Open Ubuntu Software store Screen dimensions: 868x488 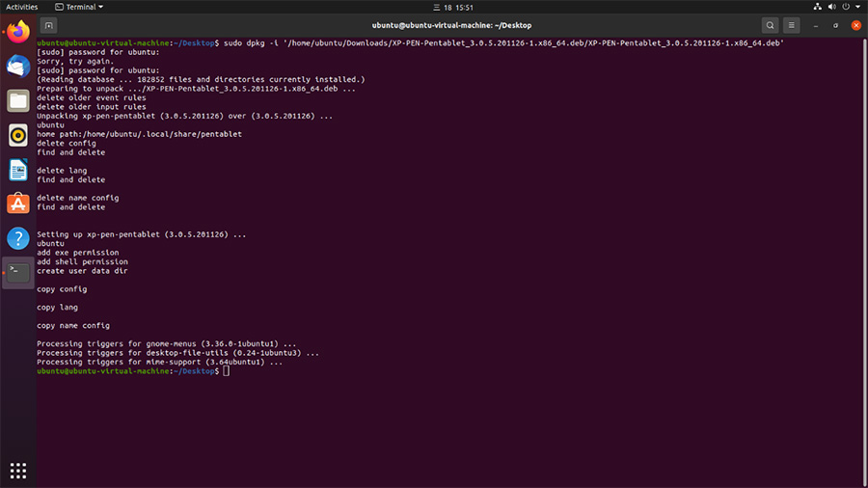point(17,203)
